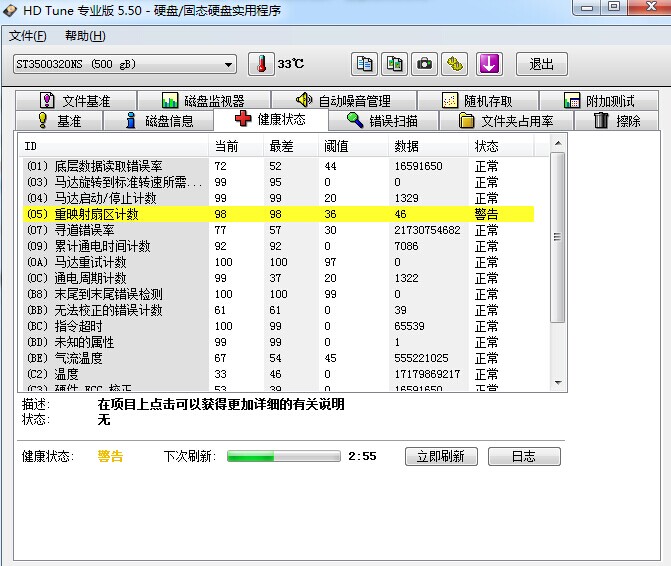This screenshot has width=671, height=566.
Task: Select row (0C) 通电周期计数
Action: tap(278, 278)
